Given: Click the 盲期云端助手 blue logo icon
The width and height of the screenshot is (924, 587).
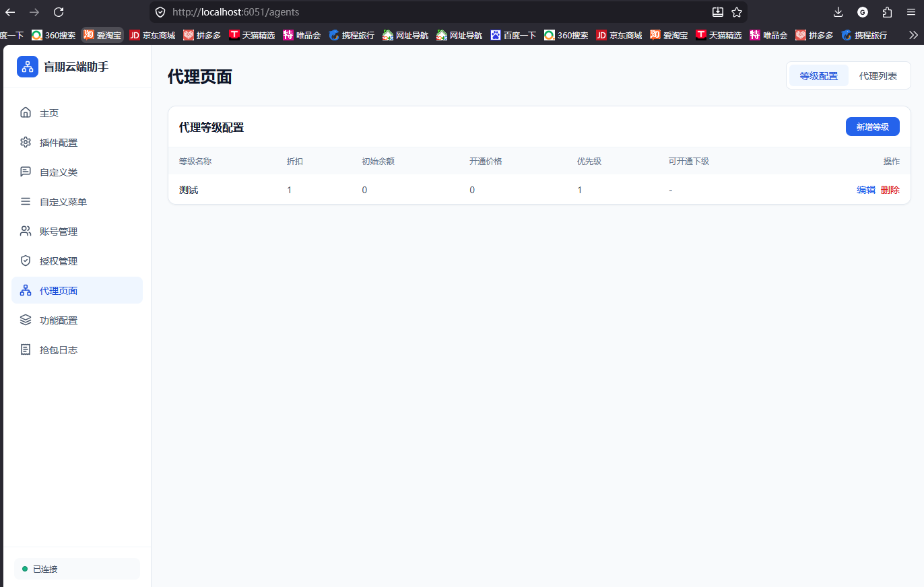Looking at the screenshot, I should point(28,67).
